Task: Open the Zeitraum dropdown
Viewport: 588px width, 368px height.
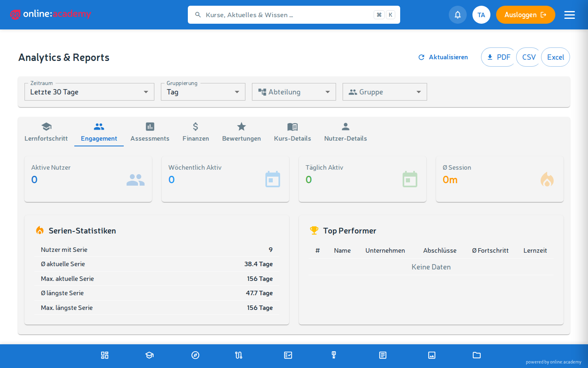Action: pos(89,92)
